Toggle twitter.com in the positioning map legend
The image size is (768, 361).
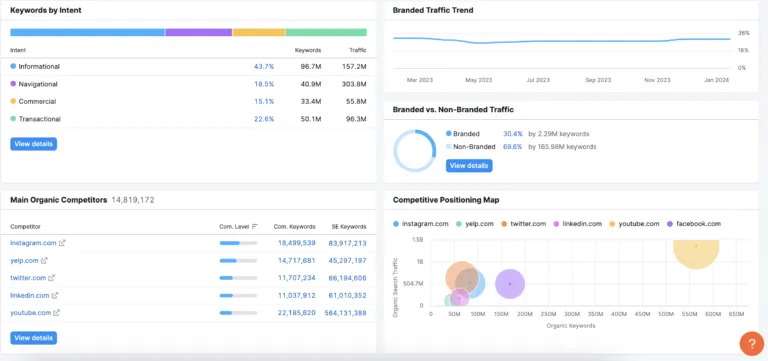click(x=523, y=224)
